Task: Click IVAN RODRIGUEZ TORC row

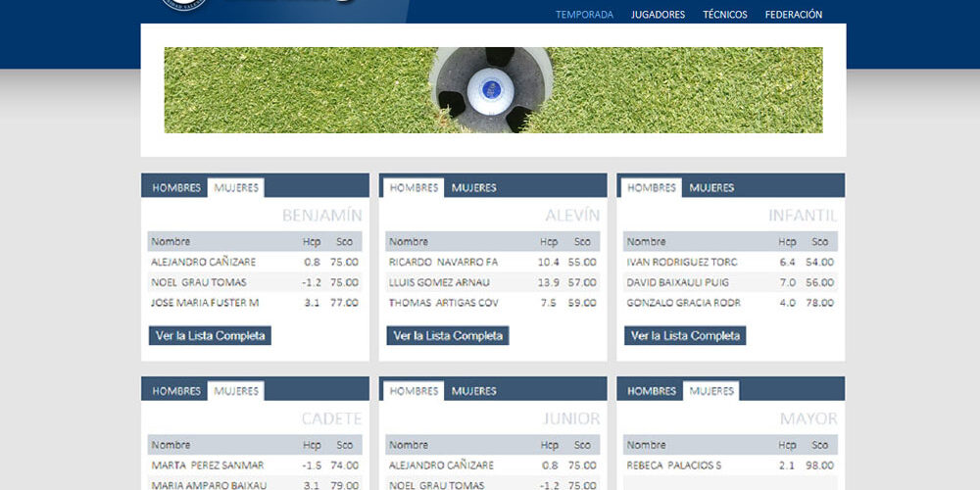Action: [730, 262]
